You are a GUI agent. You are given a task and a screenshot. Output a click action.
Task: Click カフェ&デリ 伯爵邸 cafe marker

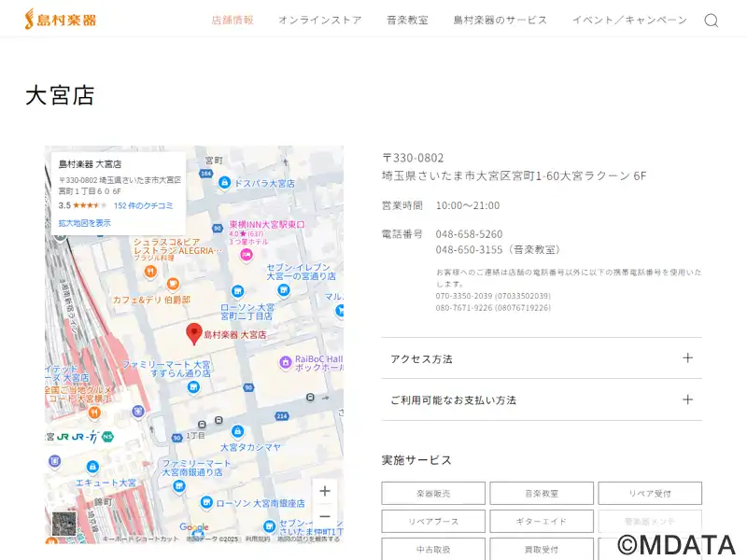[x=173, y=284]
